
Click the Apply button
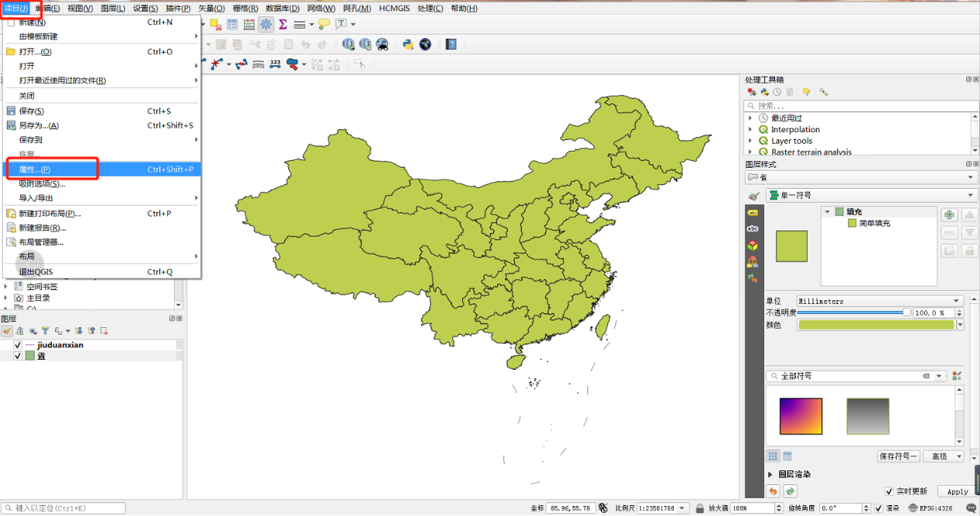(x=957, y=491)
